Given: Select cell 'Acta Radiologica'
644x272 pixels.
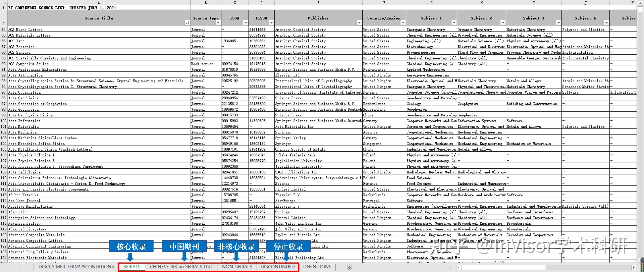Looking at the screenshot, I should coord(99,172).
